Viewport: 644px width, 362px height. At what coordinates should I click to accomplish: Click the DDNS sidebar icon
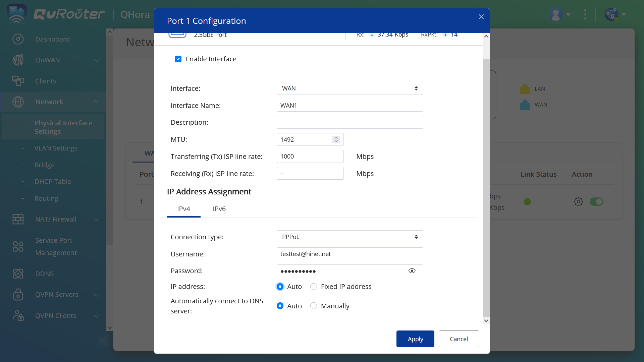(x=18, y=273)
